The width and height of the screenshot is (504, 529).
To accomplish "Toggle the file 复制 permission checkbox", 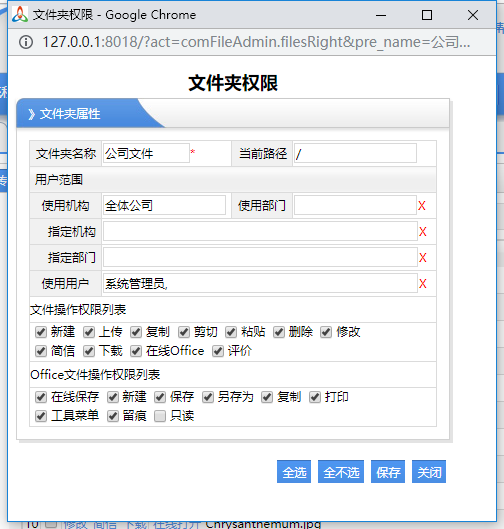I will point(136,332).
